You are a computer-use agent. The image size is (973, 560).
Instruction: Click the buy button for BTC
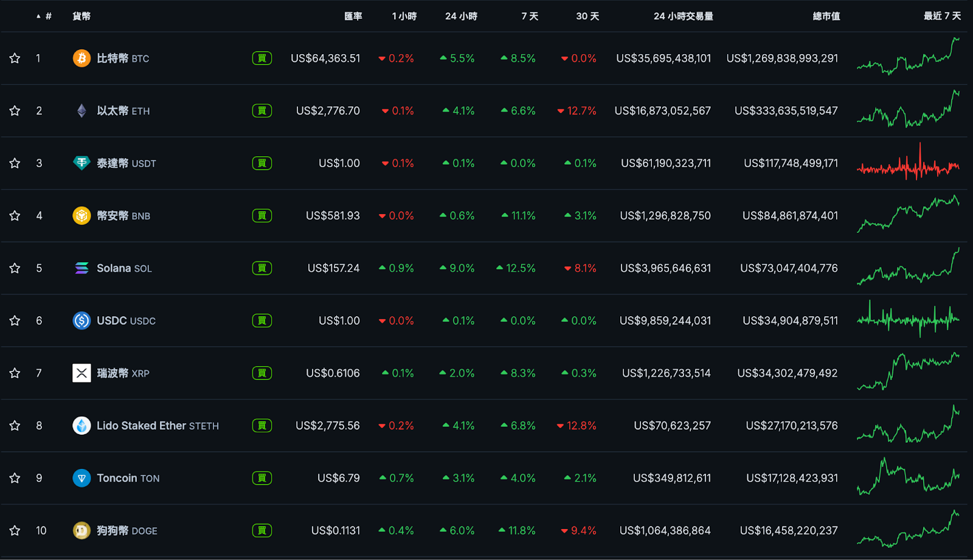tap(262, 58)
